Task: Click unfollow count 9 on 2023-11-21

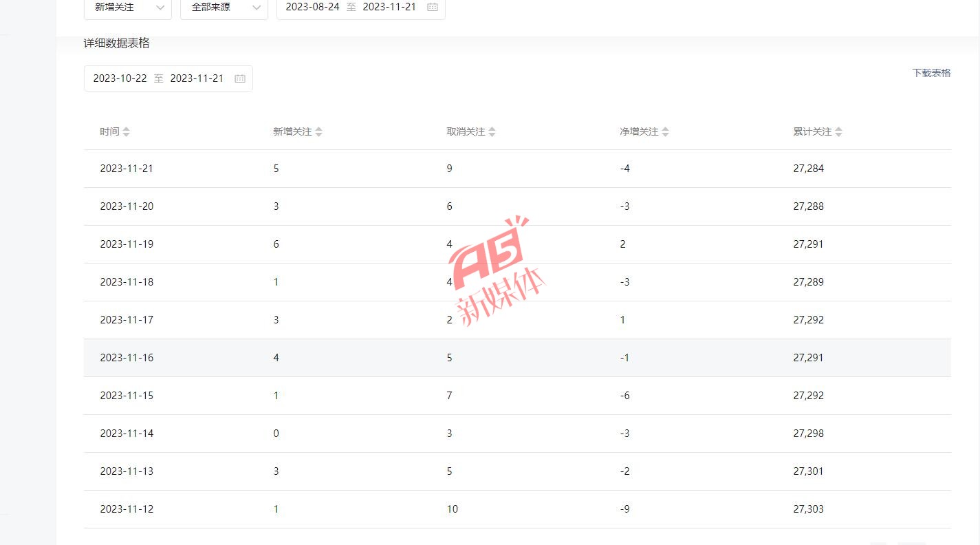Action: [450, 169]
